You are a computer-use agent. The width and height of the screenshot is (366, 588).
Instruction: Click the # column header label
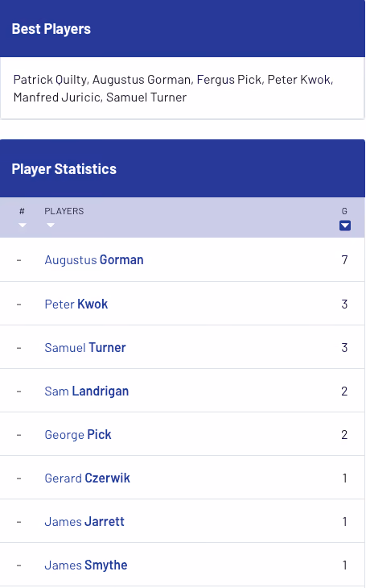click(22, 211)
